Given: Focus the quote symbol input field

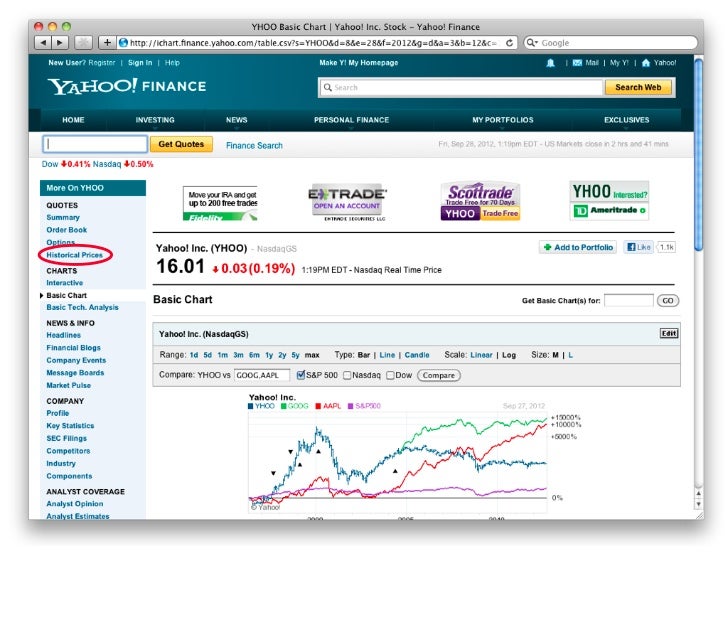Looking at the screenshot, I should (x=95, y=144).
